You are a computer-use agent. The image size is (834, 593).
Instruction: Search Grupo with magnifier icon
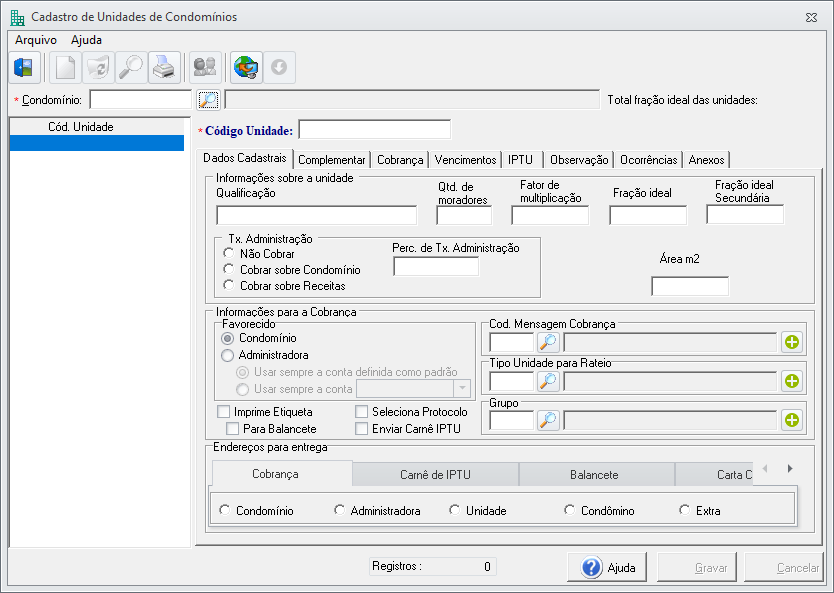coord(548,420)
